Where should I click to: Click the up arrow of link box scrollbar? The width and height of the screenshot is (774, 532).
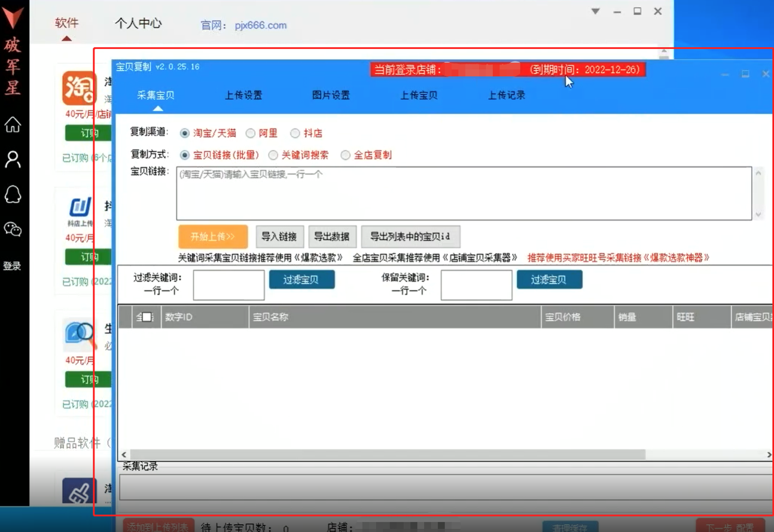(x=758, y=173)
